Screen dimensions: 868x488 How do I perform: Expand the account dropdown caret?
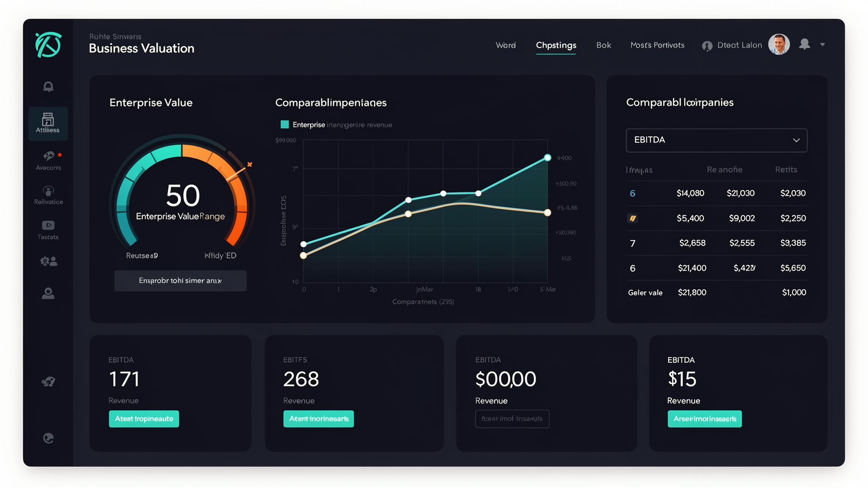(x=823, y=44)
